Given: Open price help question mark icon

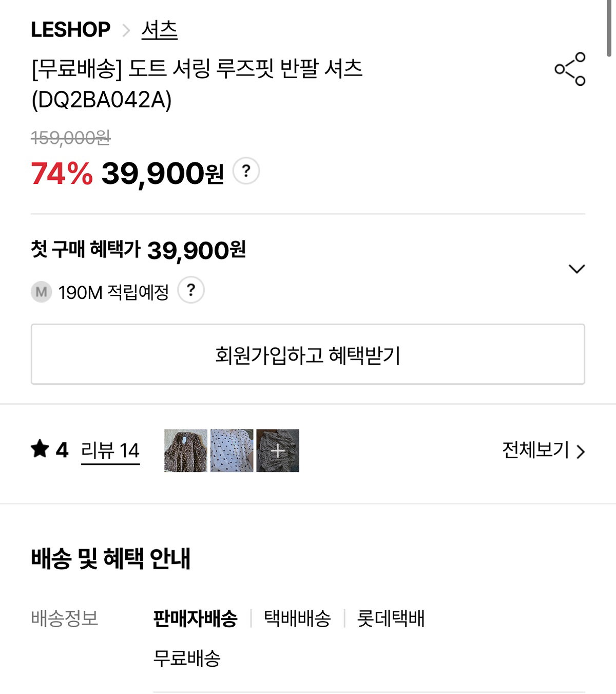Looking at the screenshot, I should tap(246, 171).
